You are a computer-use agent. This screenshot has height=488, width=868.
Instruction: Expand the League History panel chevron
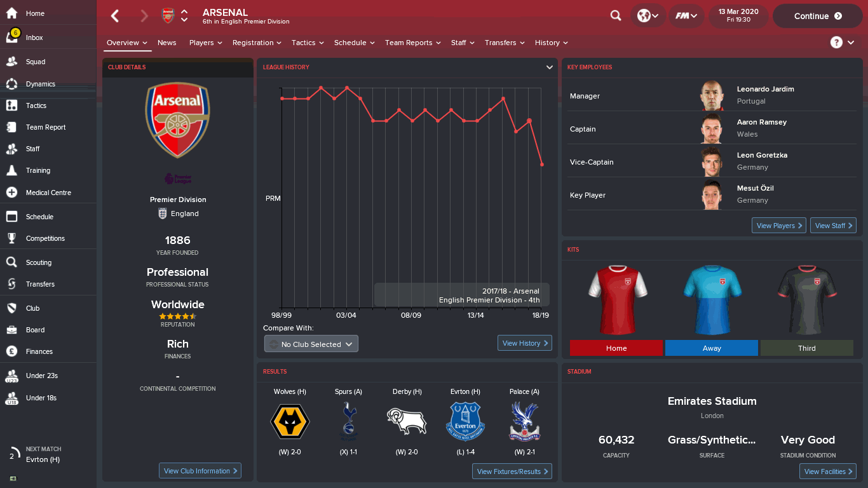(550, 67)
